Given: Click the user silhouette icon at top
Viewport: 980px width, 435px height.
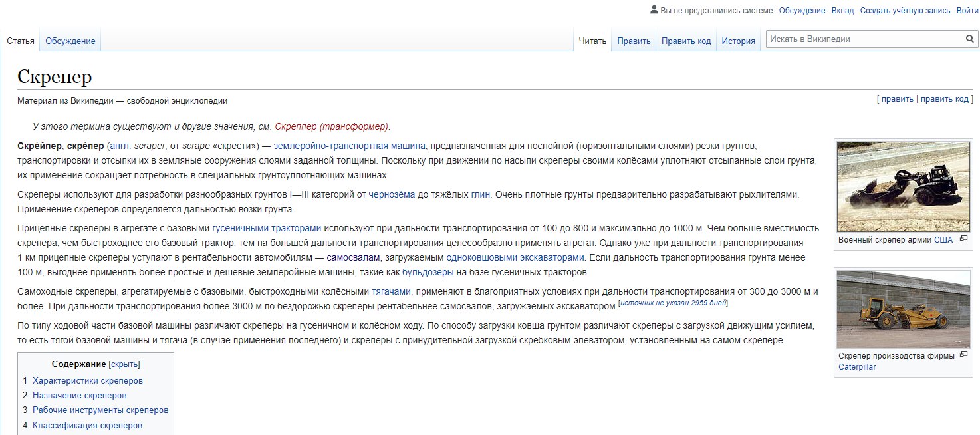Looking at the screenshot, I should 654,10.
